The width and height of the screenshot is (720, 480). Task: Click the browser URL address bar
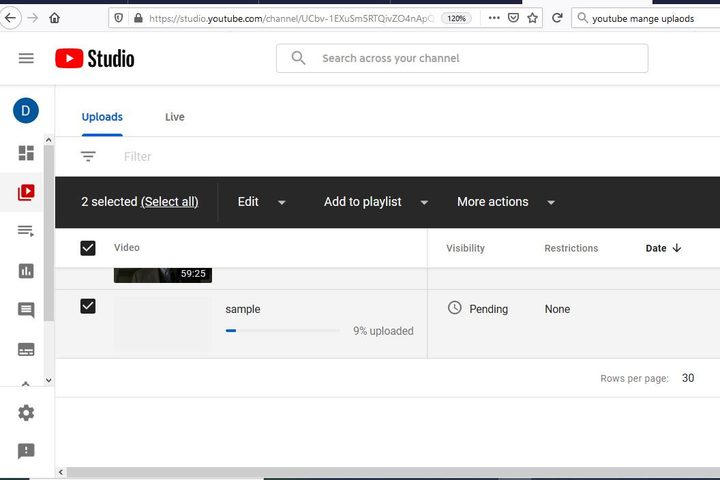pyautogui.click(x=291, y=18)
